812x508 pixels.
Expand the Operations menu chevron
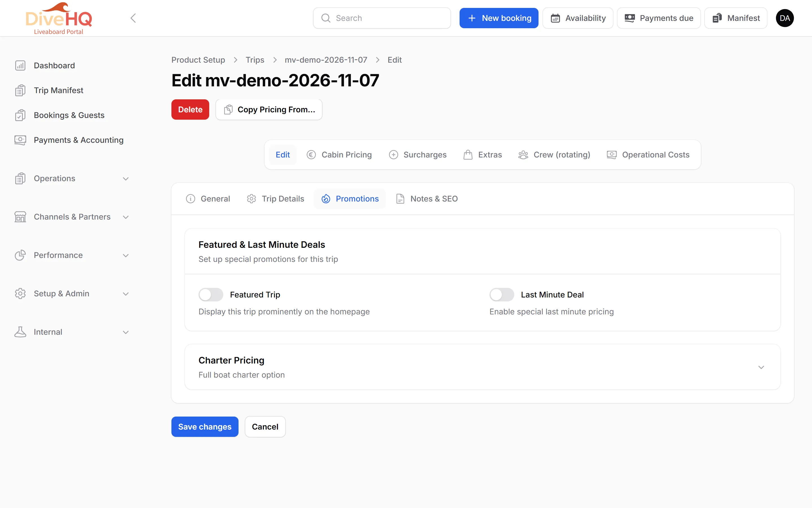pyautogui.click(x=126, y=179)
